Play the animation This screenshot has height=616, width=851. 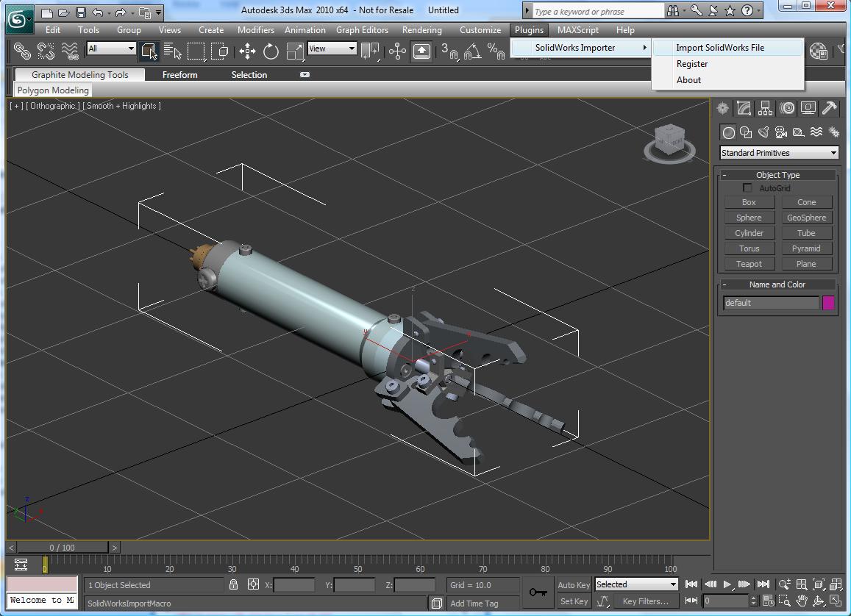tap(727, 584)
